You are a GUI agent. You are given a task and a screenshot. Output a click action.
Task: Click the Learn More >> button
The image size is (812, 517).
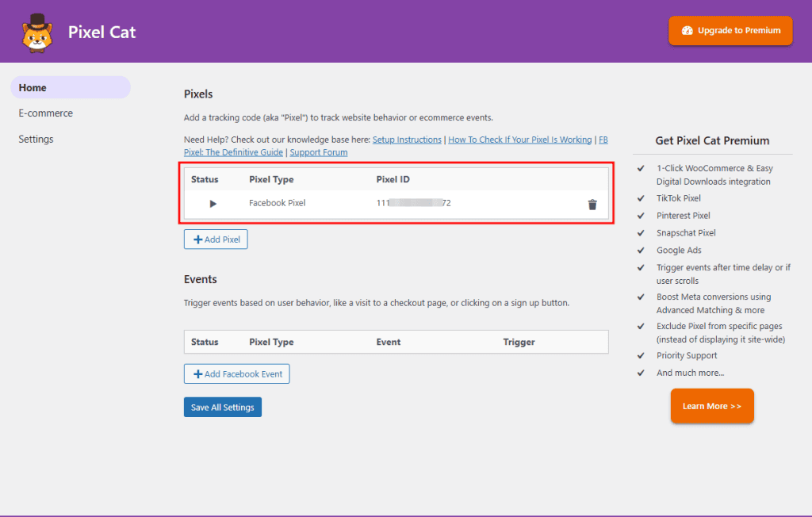pyautogui.click(x=712, y=406)
